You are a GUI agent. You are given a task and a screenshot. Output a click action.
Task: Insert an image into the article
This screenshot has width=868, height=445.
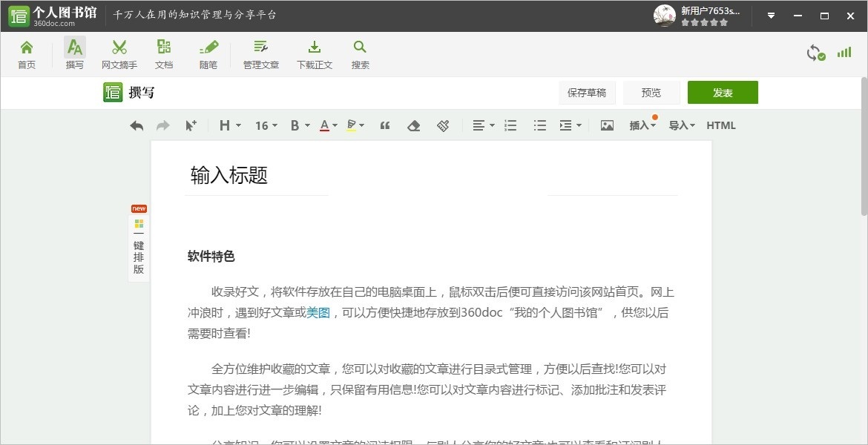pyautogui.click(x=607, y=125)
